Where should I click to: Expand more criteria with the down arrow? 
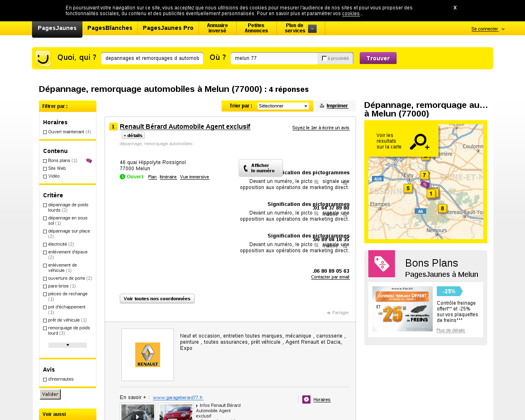(x=68, y=345)
